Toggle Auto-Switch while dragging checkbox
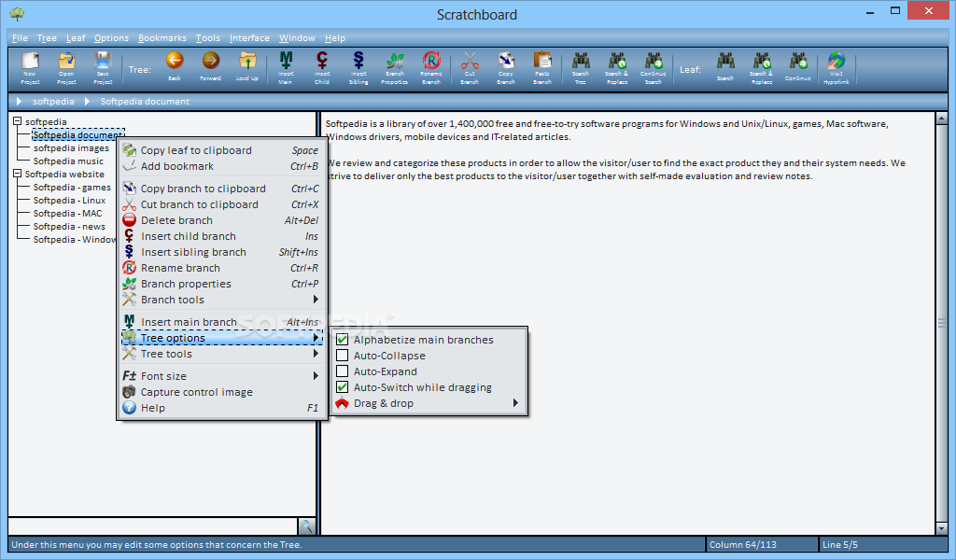This screenshot has width=956, height=560. [x=342, y=387]
